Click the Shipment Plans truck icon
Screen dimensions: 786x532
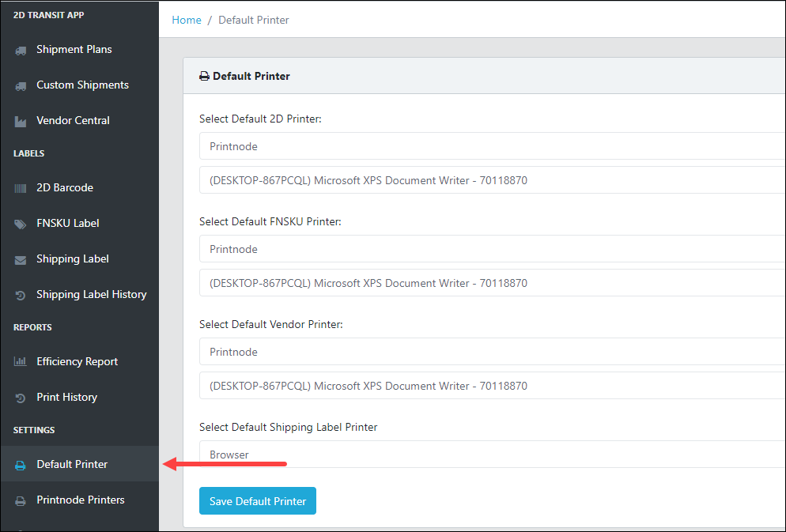[21, 50]
